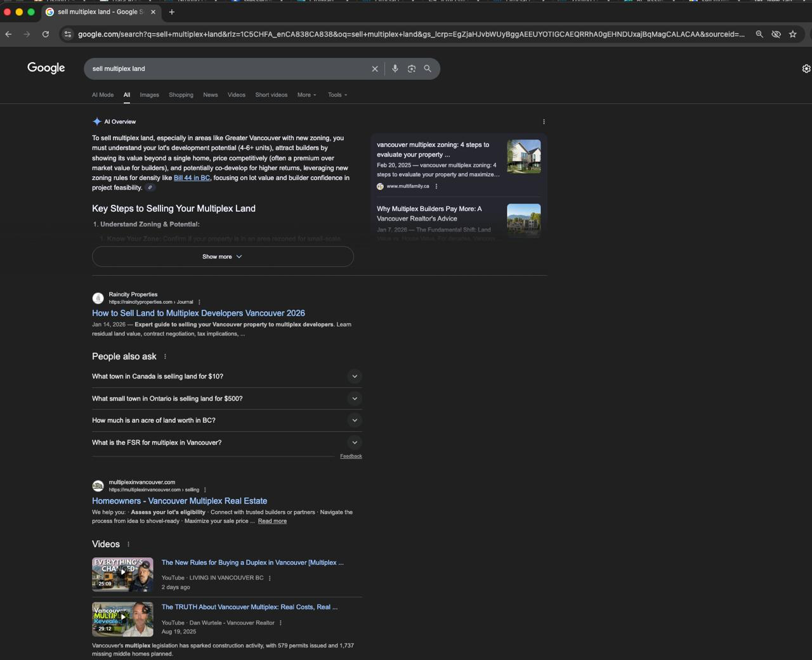Click 'Read more' in multiplexinvancouver snippet
This screenshot has width=812, height=660.
point(272,521)
